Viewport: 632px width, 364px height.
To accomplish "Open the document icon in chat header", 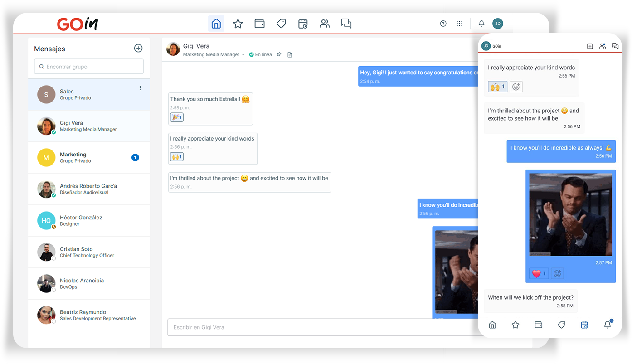I will pyautogui.click(x=290, y=54).
